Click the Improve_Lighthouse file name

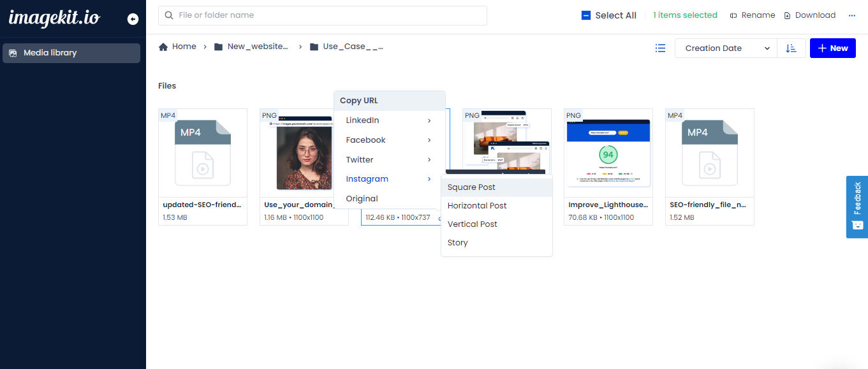pyautogui.click(x=608, y=205)
